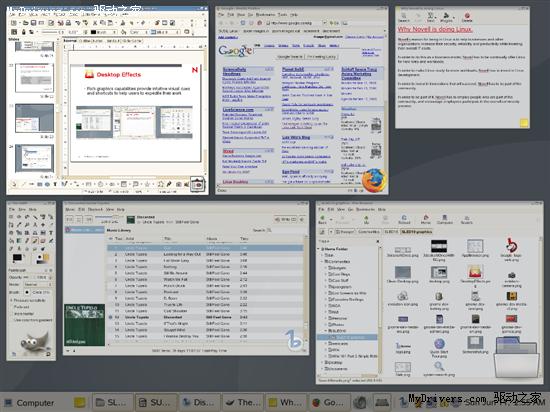Click the brush preview selector in GIMP
The image size is (550, 412).
(x=27, y=292)
